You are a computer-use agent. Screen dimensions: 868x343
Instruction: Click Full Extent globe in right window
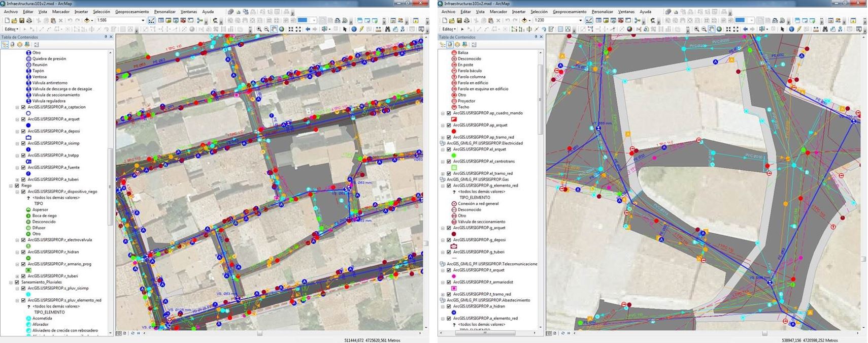[719, 29]
